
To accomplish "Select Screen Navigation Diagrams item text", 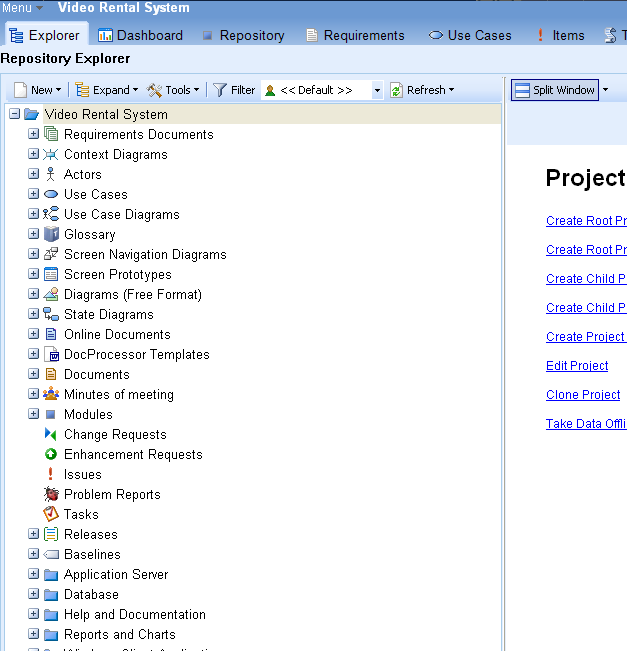I will (145, 254).
